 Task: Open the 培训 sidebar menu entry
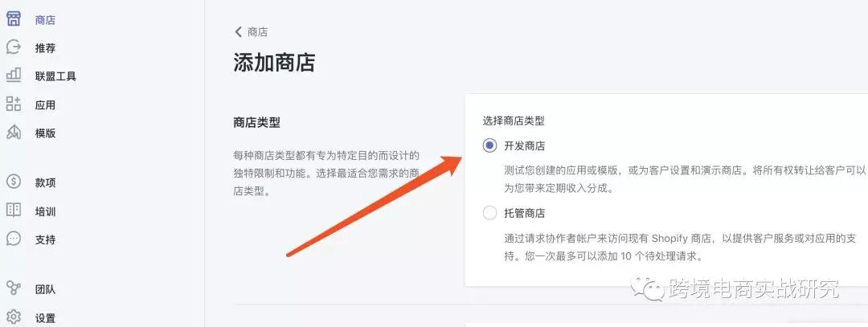click(45, 212)
